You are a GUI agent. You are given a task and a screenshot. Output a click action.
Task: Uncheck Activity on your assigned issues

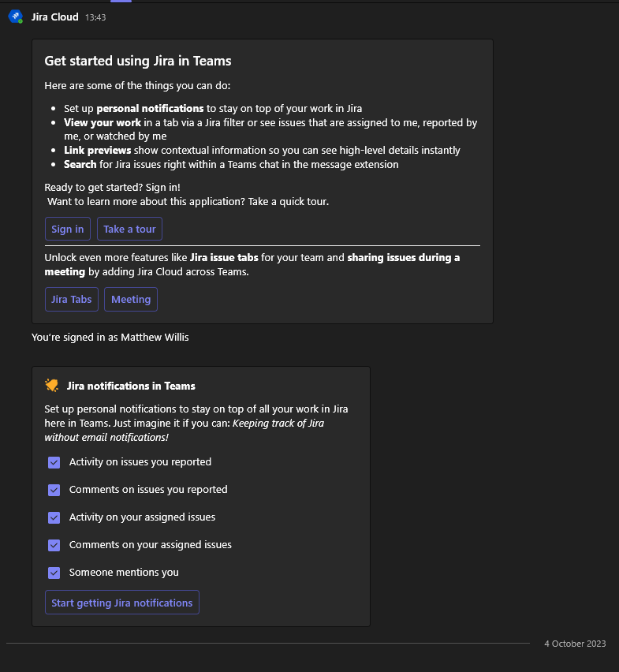54,517
